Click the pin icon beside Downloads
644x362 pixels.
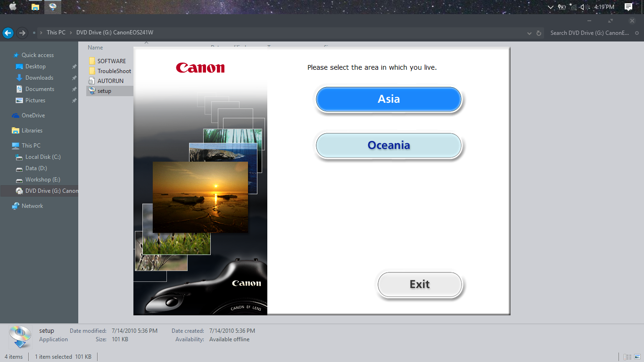pyautogui.click(x=74, y=78)
